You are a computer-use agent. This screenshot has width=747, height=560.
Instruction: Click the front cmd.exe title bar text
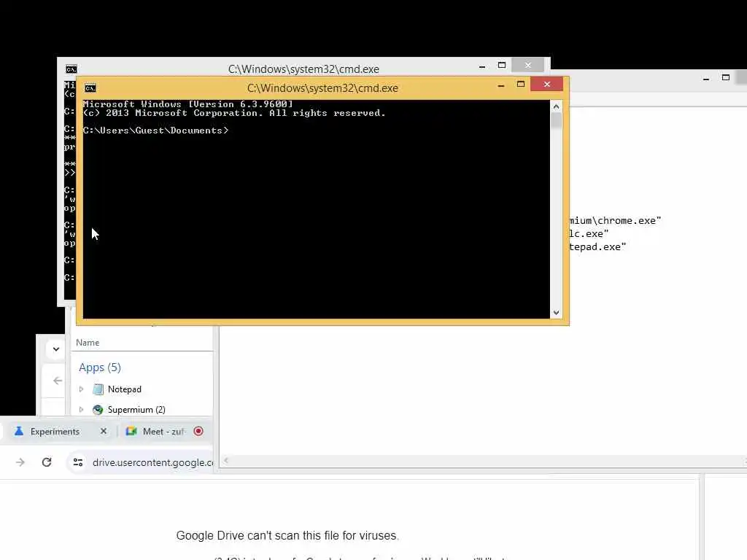[x=322, y=88]
